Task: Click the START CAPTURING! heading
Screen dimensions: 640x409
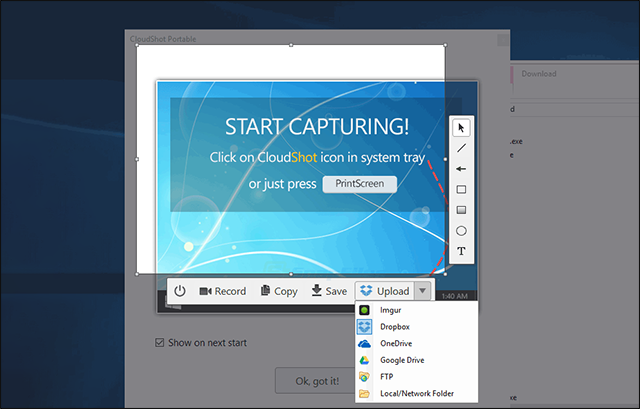Action: click(x=317, y=126)
